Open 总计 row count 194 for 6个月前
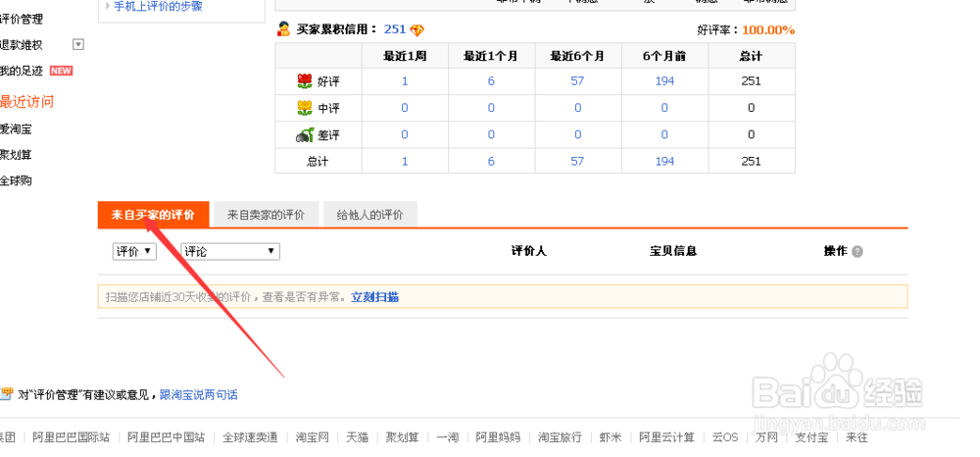Screen dimensions: 980x457 (x=664, y=161)
